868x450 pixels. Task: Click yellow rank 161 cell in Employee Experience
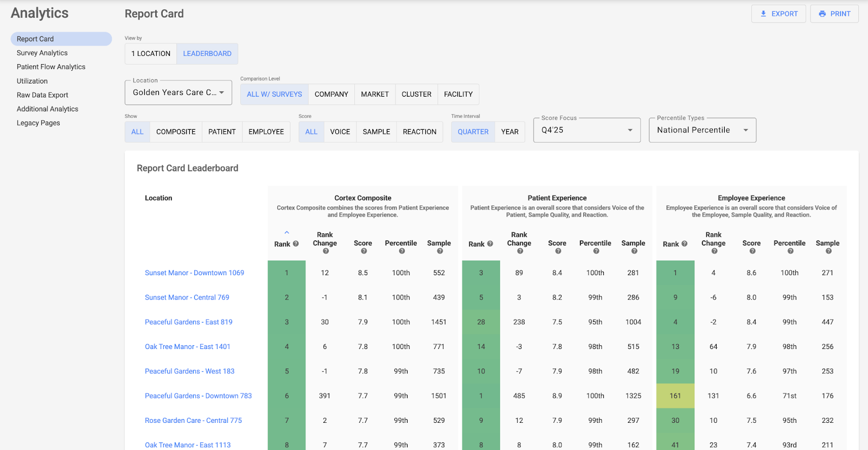click(x=675, y=396)
